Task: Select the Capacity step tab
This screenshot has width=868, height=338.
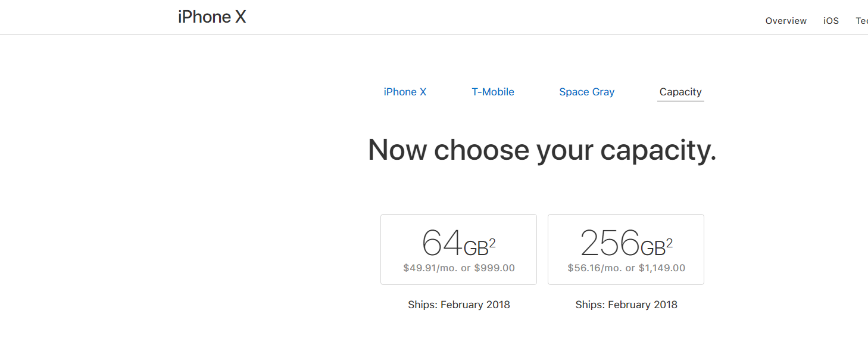Action: point(680,92)
